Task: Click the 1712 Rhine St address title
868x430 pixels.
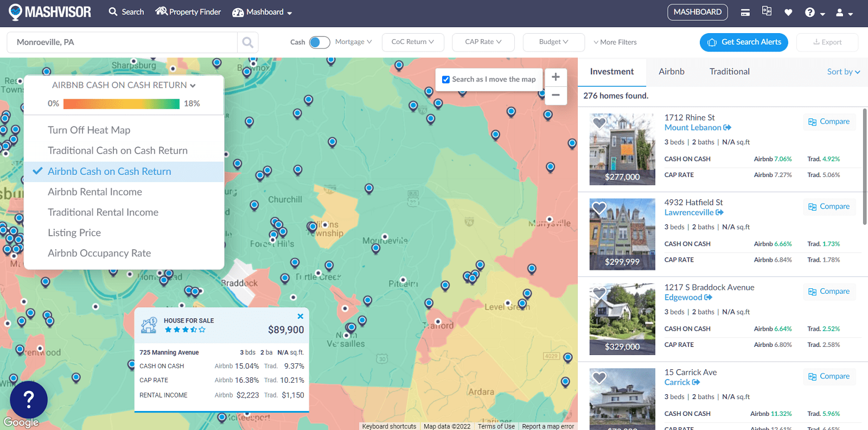Action: 690,117
